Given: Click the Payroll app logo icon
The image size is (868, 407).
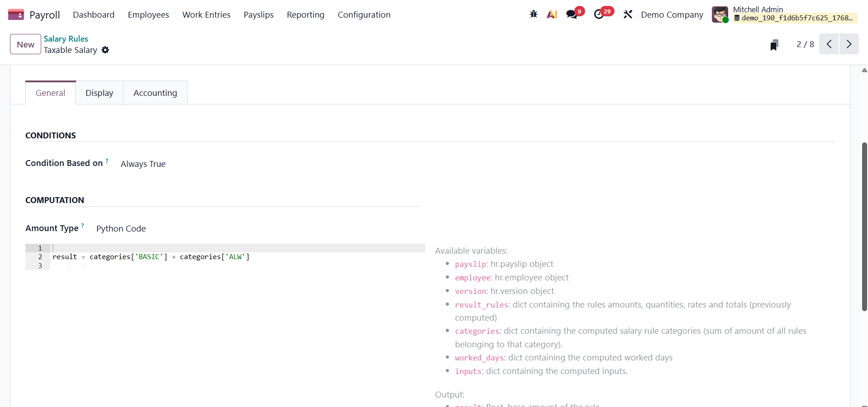Looking at the screenshot, I should [16, 14].
